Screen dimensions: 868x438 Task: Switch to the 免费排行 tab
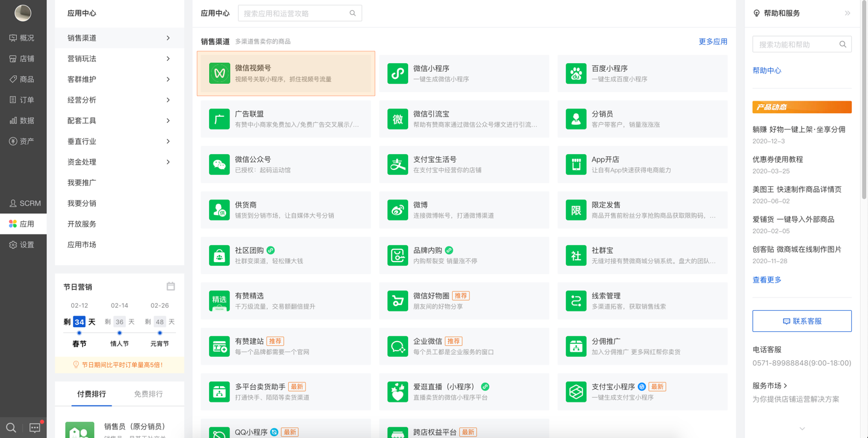pos(148,394)
